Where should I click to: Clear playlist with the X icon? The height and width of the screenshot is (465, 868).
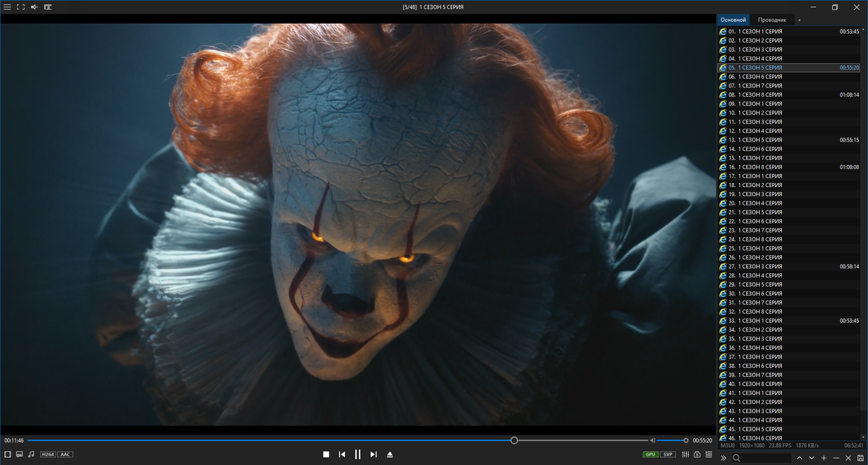[848, 458]
